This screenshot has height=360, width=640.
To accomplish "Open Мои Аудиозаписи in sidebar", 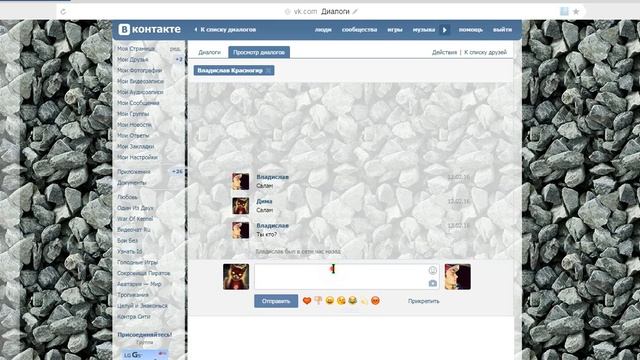I will point(140,92).
